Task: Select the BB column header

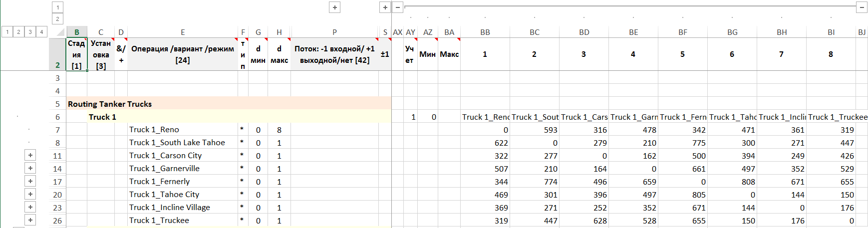Action: point(485,32)
